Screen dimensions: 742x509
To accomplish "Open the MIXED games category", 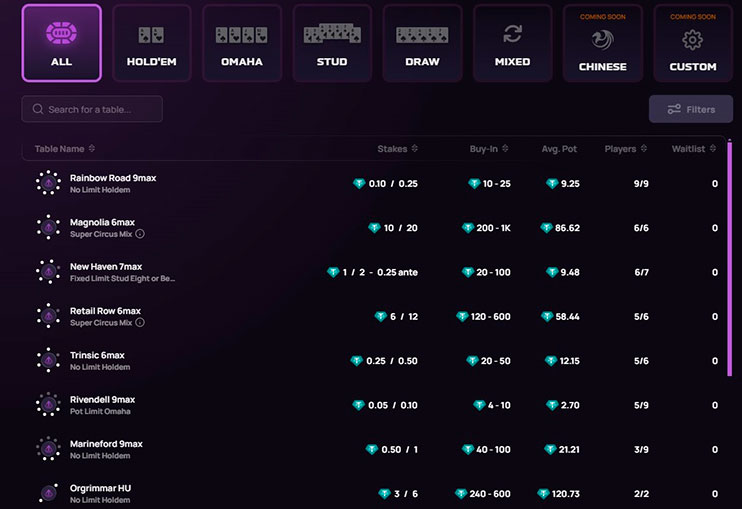I will 512,43.
